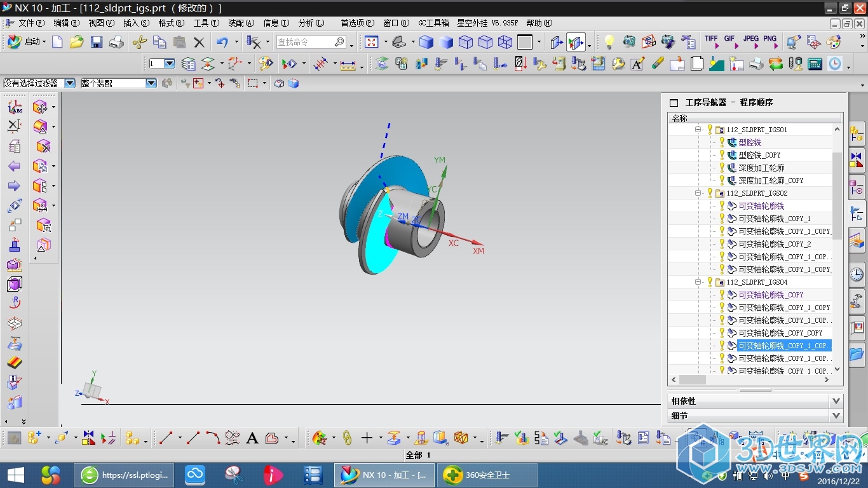868x488 pixels.
Task: Create a new file with blank page icon
Action: click(x=57, y=42)
